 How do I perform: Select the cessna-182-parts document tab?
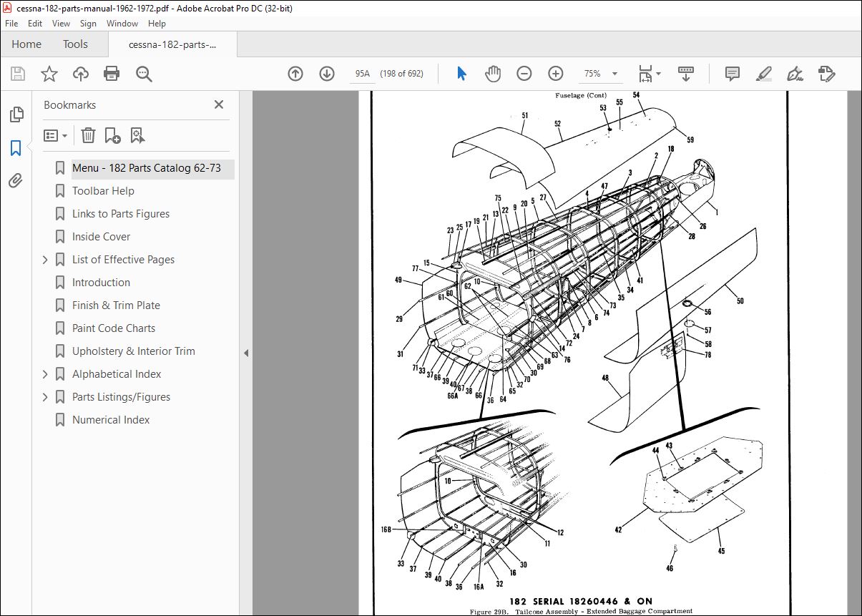172,44
